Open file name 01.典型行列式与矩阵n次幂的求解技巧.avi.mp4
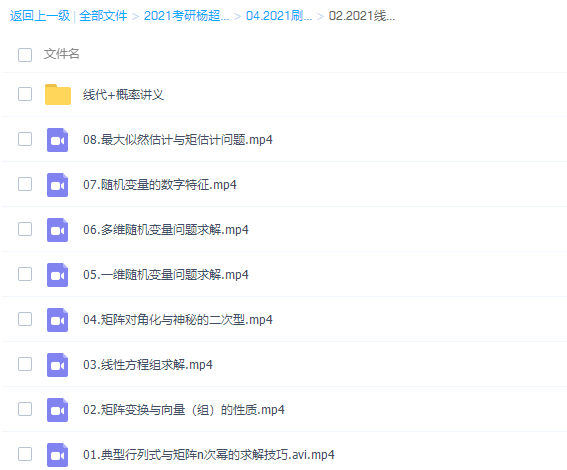The image size is (567, 470). pyautogui.click(x=209, y=454)
